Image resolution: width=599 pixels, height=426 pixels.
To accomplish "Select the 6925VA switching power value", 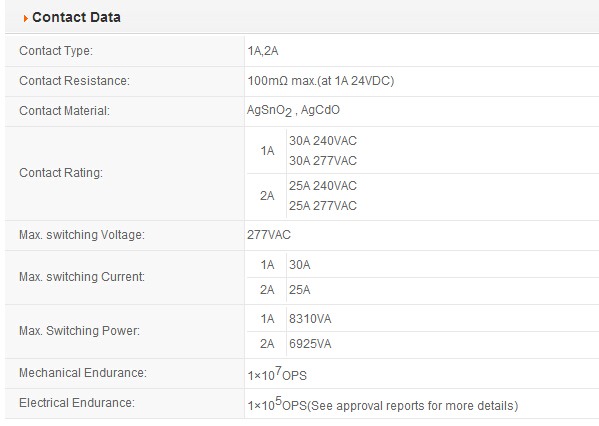I will [x=310, y=344].
